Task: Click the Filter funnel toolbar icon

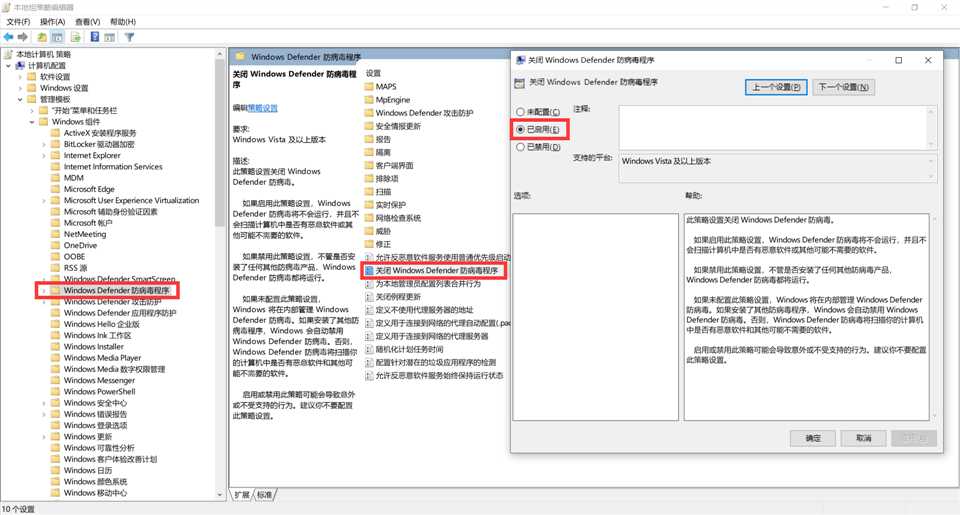Action: 129,37
